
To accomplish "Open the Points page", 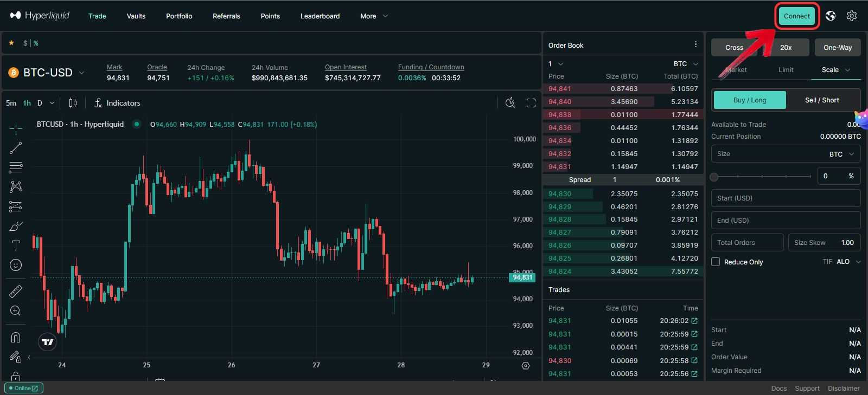I will pos(270,16).
